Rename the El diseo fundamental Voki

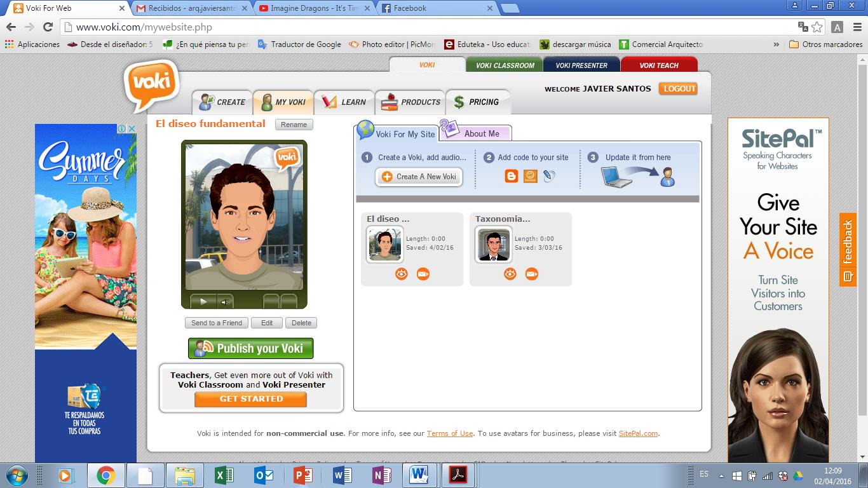tap(294, 125)
